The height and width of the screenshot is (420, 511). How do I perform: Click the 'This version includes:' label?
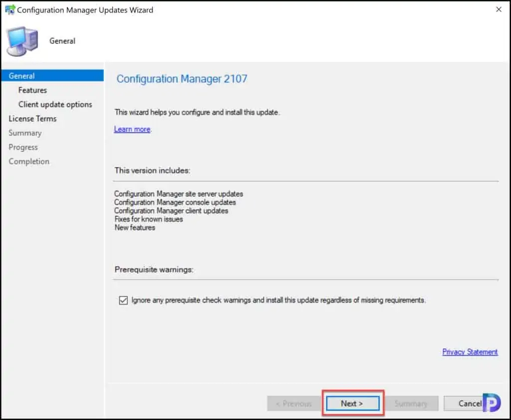point(152,170)
